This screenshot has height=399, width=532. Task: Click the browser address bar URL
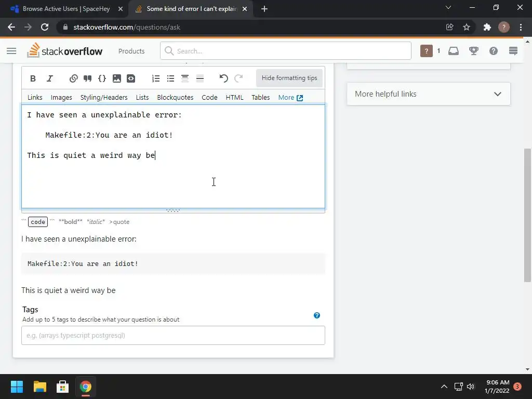click(x=127, y=27)
